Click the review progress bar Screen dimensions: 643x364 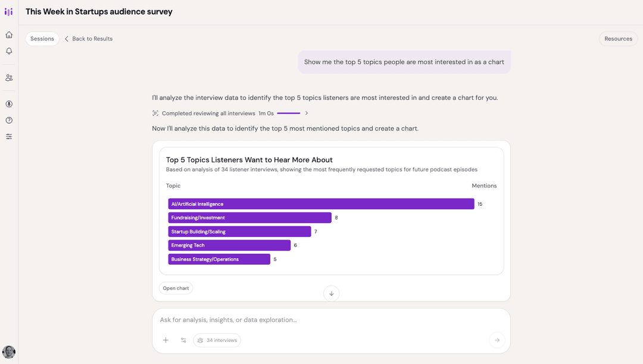pos(288,113)
